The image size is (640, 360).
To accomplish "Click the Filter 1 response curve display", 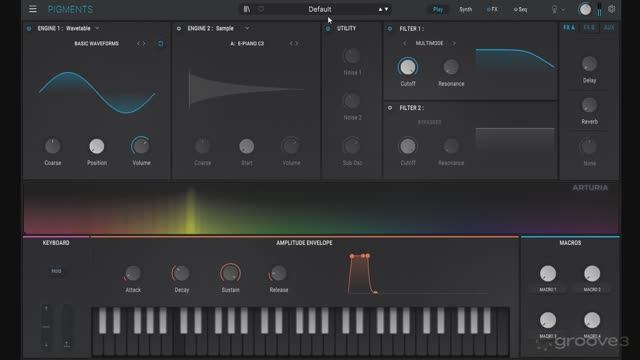I will [x=515, y=60].
